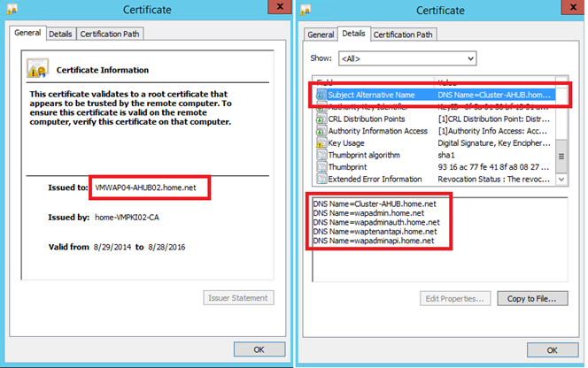Screen dimensions: 588x368
Task: Click OK in the right Certificate window
Action: point(552,350)
